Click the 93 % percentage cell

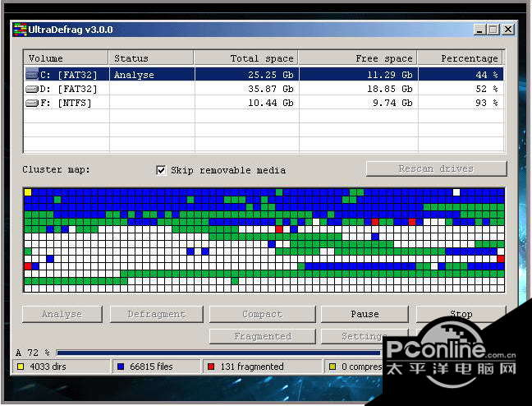[x=461, y=103]
